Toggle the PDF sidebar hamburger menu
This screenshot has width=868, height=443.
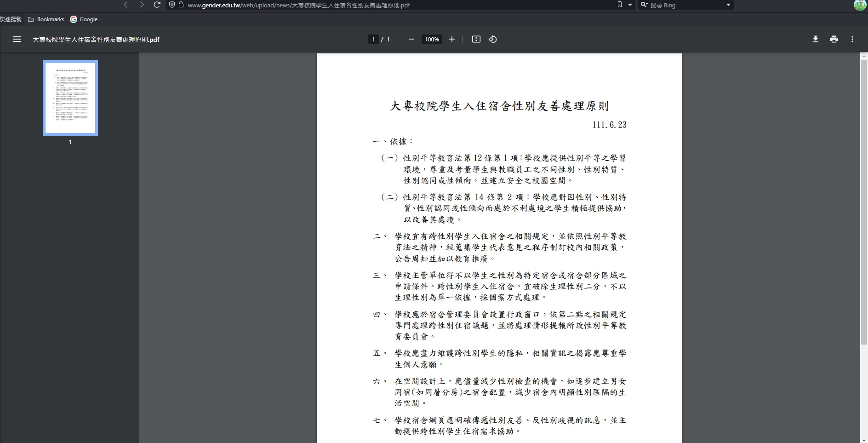[x=17, y=39]
